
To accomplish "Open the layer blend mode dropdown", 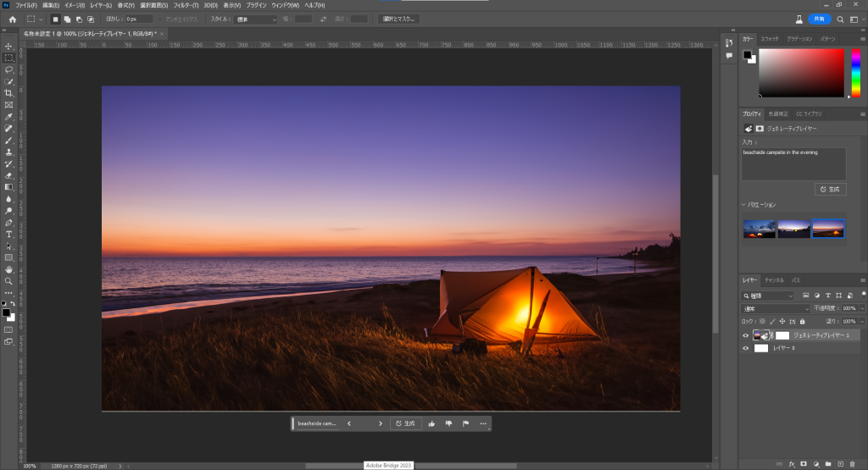I will (776, 309).
